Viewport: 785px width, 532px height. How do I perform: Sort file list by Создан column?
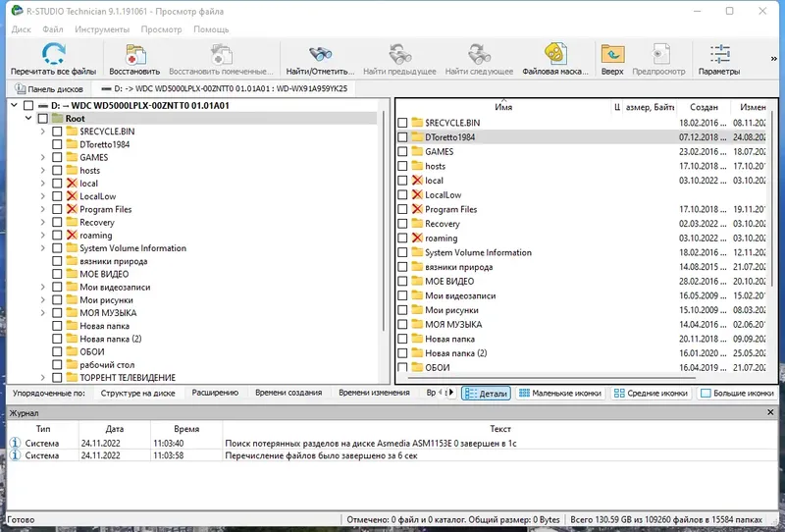704,107
